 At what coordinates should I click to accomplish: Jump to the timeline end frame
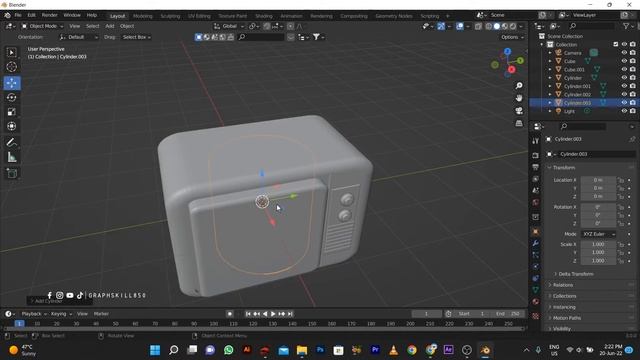pyautogui.click(x=290, y=314)
